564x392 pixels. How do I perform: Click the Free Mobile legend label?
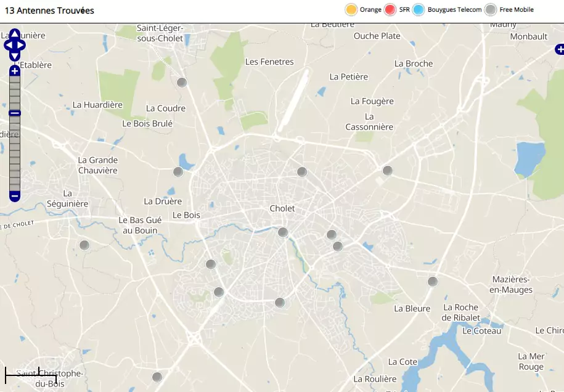point(517,10)
